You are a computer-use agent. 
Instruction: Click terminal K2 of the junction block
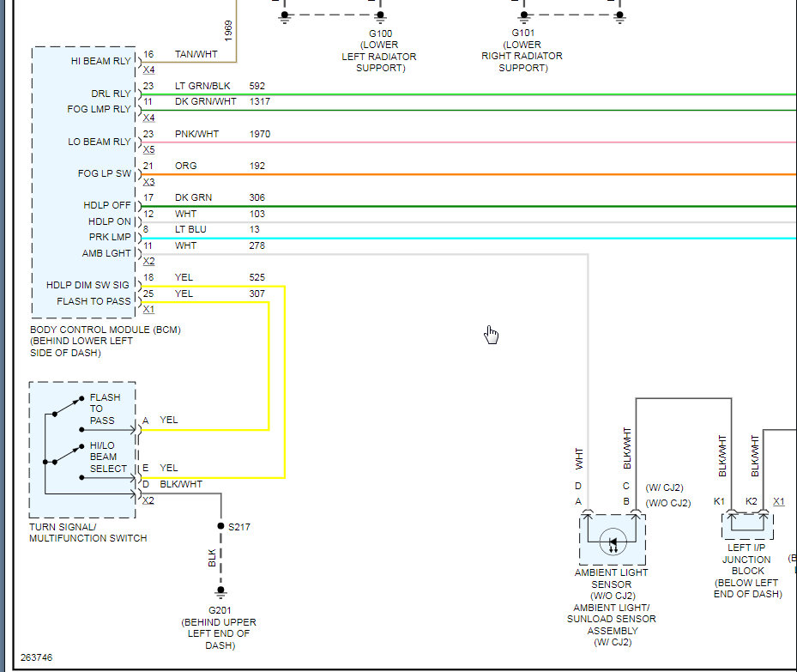pyautogui.click(x=752, y=501)
